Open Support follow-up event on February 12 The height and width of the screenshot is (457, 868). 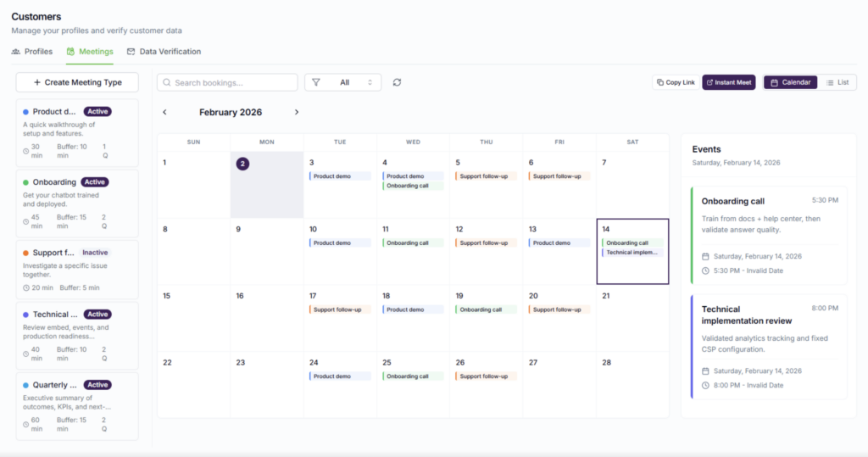pos(486,243)
